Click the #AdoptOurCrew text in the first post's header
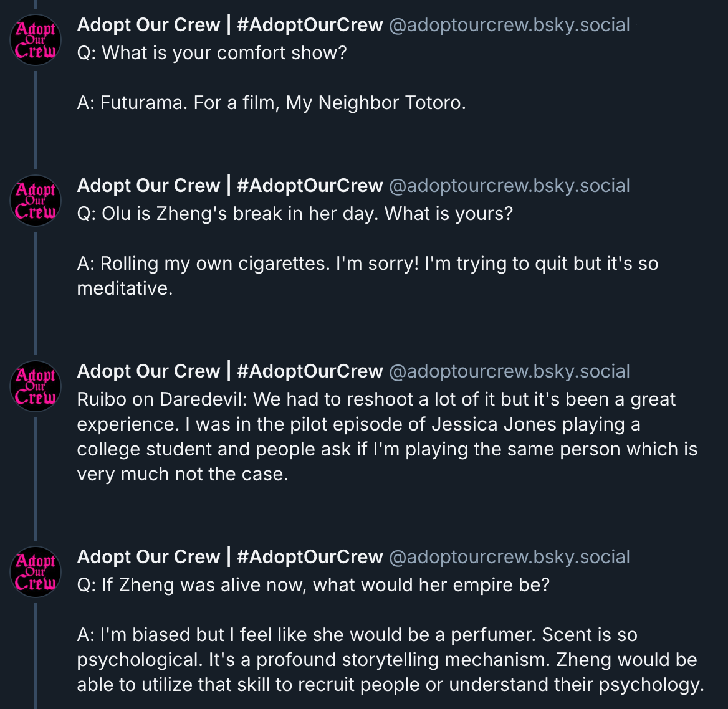The width and height of the screenshot is (728, 709). click(x=310, y=25)
